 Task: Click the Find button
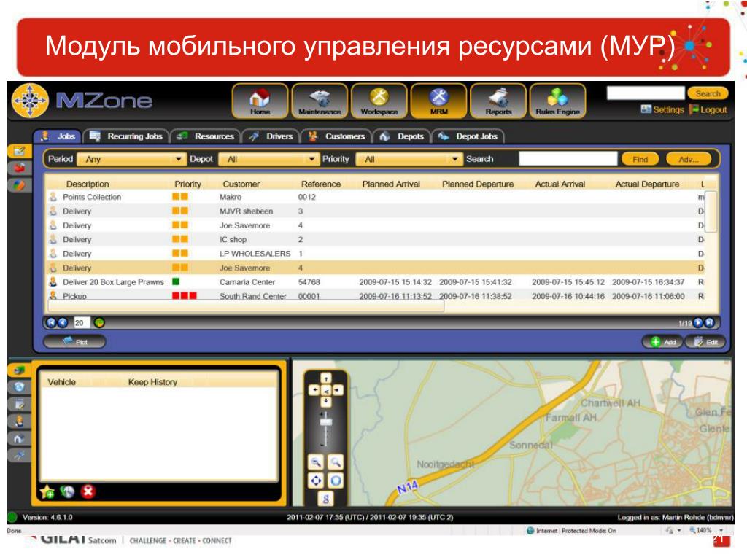tap(640, 159)
